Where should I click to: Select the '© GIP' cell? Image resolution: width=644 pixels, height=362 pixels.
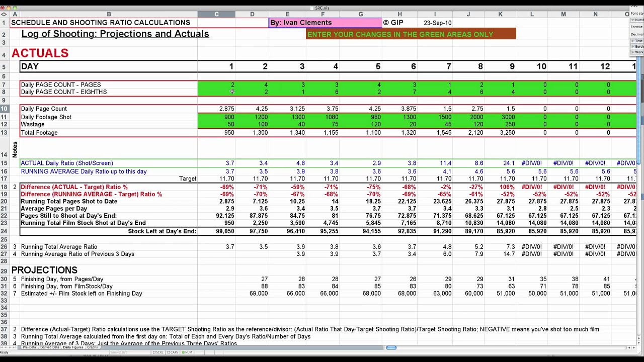click(399, 23)
